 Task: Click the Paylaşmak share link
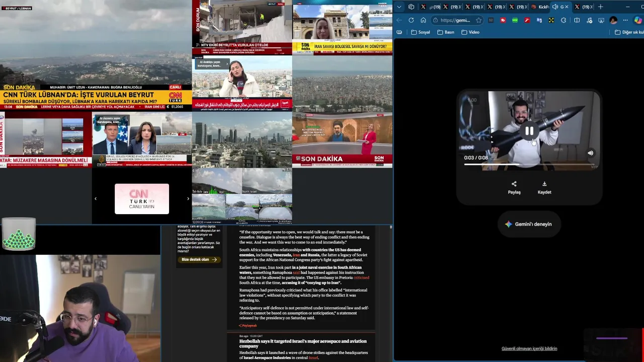click(x=248, y=326)
